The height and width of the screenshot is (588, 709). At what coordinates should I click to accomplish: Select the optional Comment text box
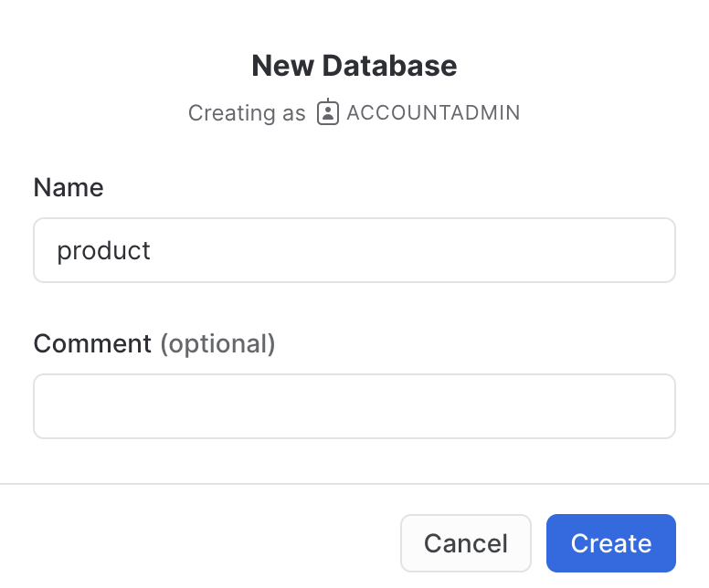click(354, 406)
